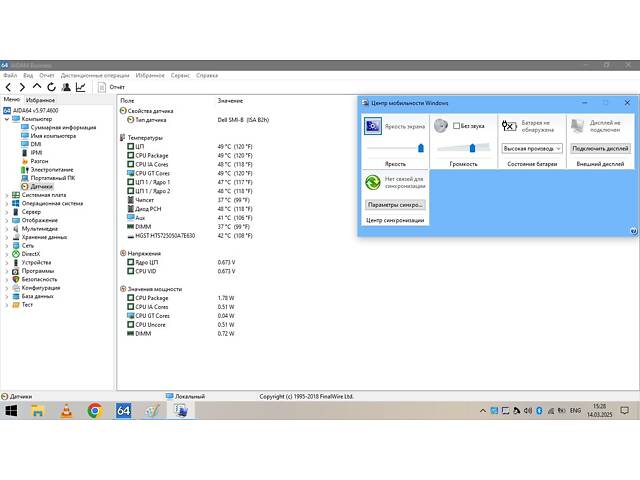Select Суммарная информация in the tree
The height and width of the screenshot is (480, 640).
(63, 127)
